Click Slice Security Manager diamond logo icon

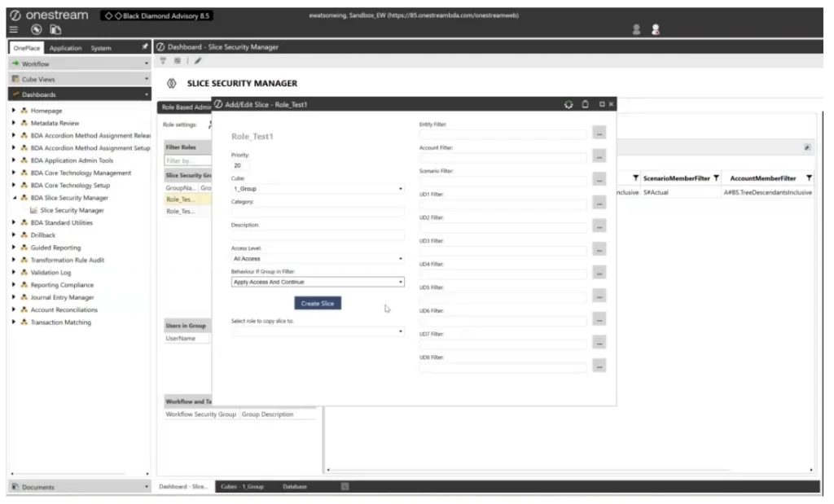coord(171,84)
